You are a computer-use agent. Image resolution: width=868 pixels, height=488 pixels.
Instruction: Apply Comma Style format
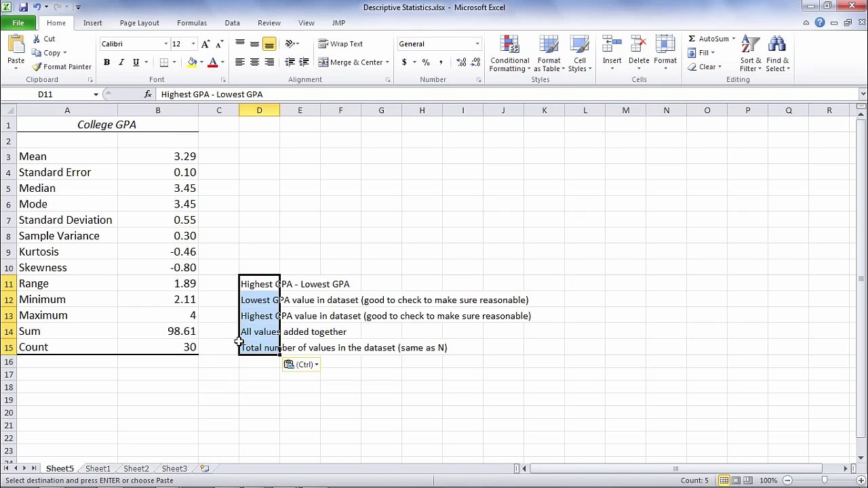click(441, 62)
